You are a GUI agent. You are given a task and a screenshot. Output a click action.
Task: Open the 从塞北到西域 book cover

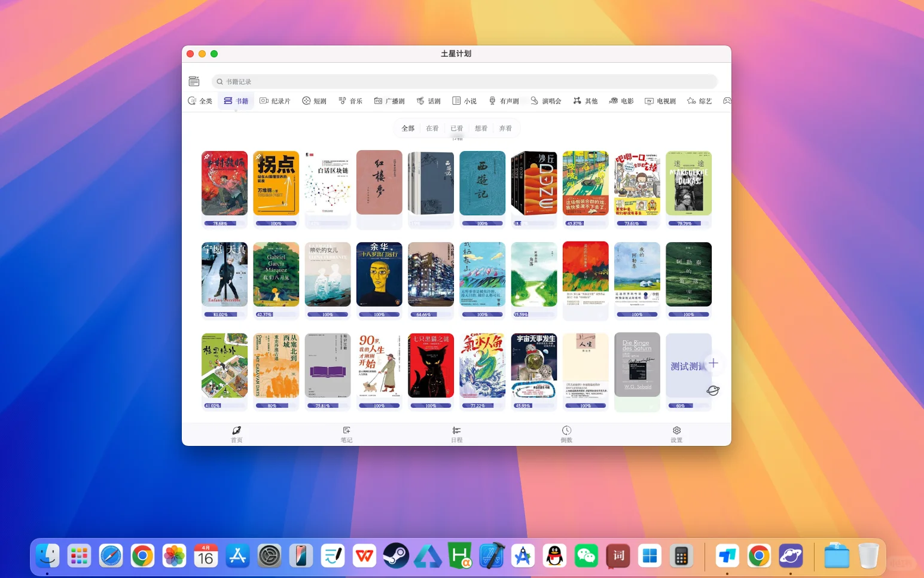276,365
